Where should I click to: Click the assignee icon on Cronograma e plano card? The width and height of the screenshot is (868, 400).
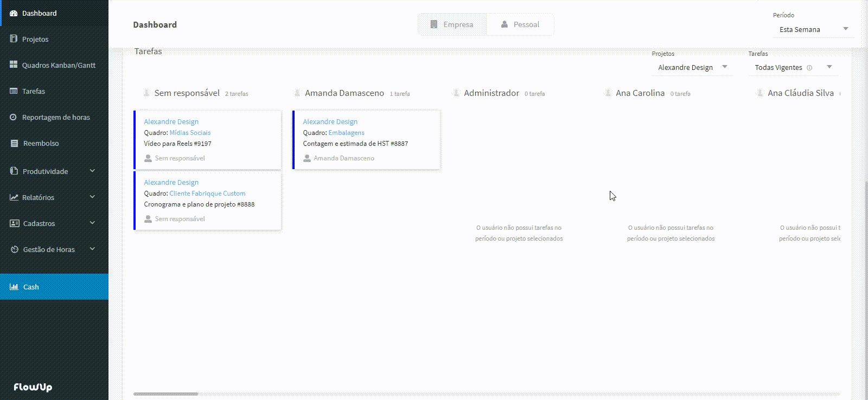point(148,219)
